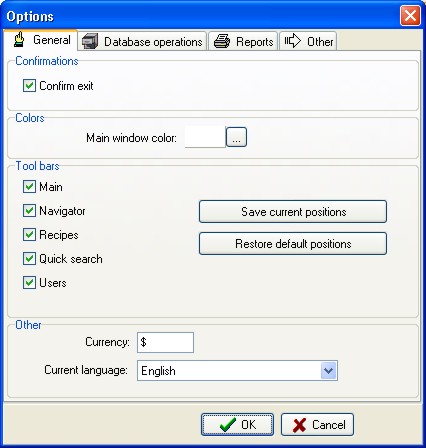Click the red X icon on Cancel
Viewport: 426px width, 448px height.
coord(299,425)
